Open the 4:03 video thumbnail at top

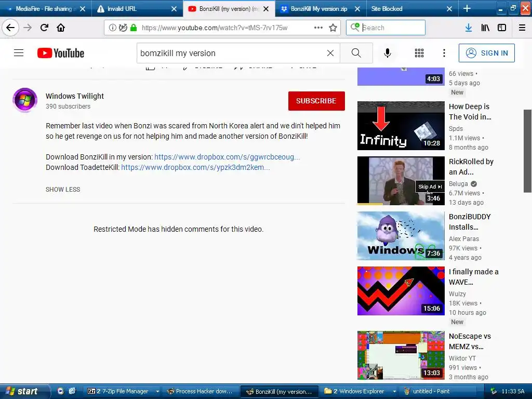pyautogui.click(x=401, y=76)
